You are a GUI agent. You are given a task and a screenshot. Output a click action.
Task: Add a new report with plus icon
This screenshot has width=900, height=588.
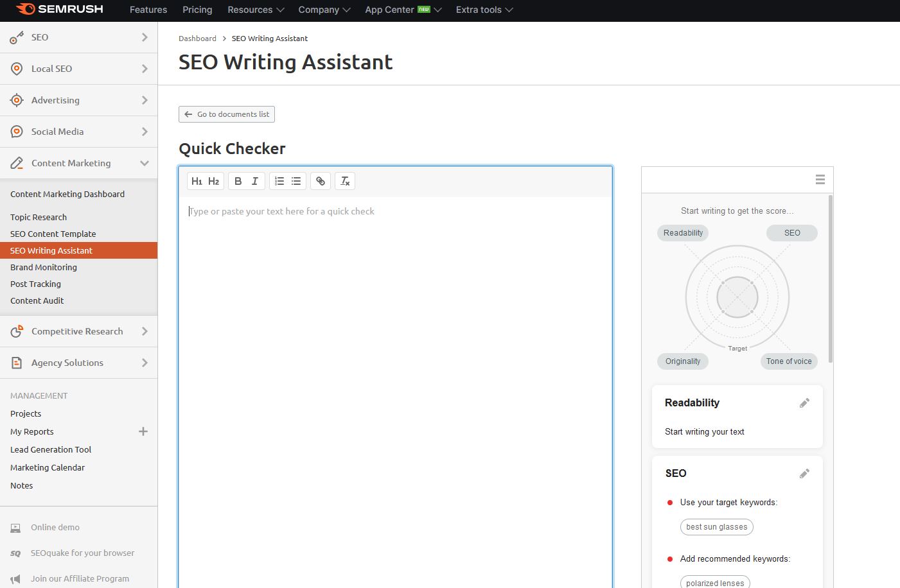click(x=143, y=431)
